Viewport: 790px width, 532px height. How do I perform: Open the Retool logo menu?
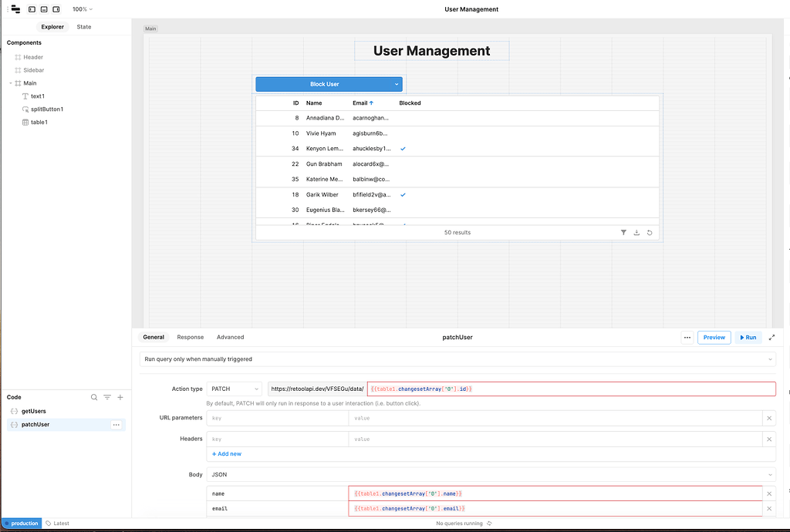pos(15,9)
